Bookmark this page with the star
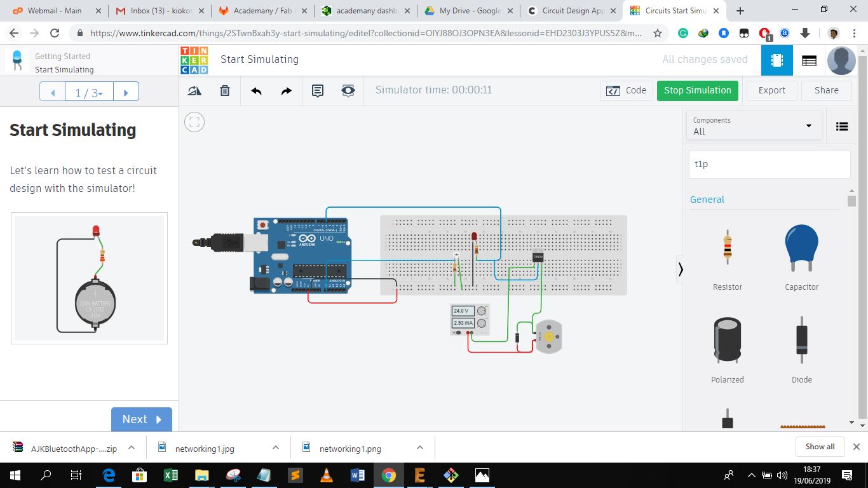This screenshot has height=488, width=868. (658, 33)
